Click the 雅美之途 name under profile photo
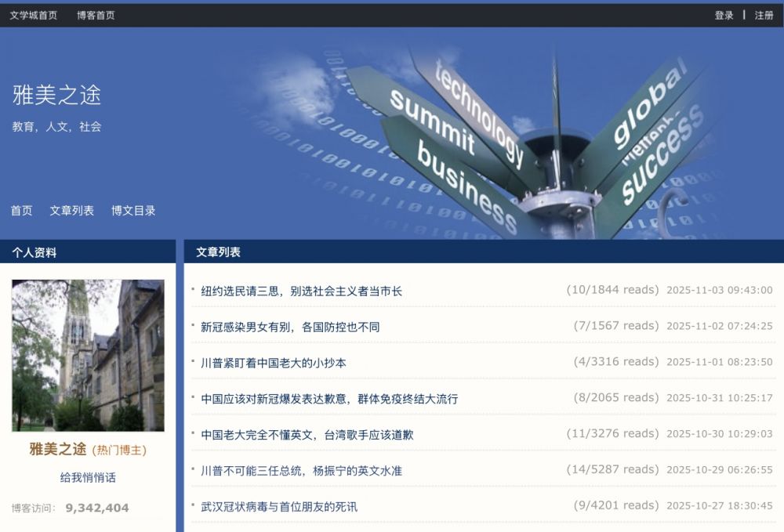 tap(57, 449)
